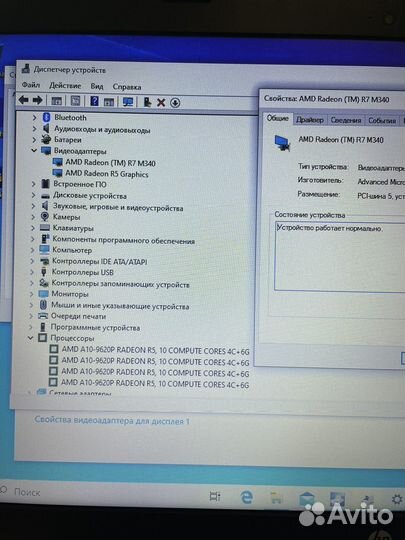Screen dimensions: 405x540
Task: Click the Поиск taskbar search box
Action: [27, 492]
